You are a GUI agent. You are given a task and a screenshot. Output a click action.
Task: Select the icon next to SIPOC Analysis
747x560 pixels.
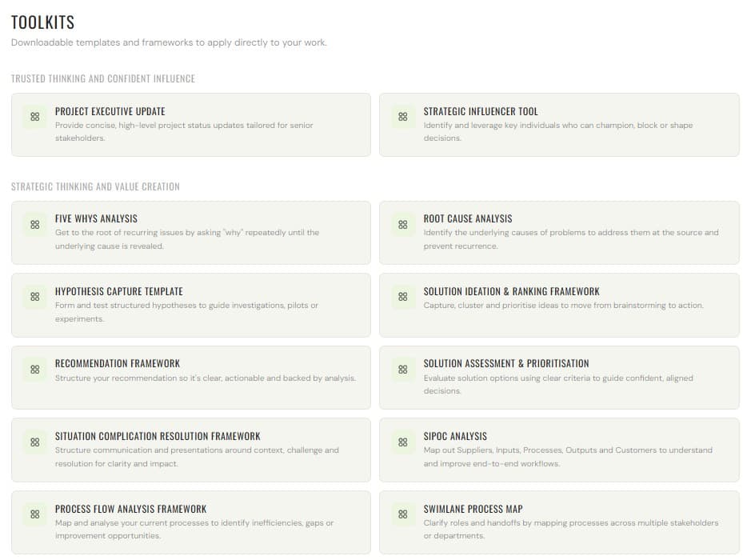tap(403, 442)
